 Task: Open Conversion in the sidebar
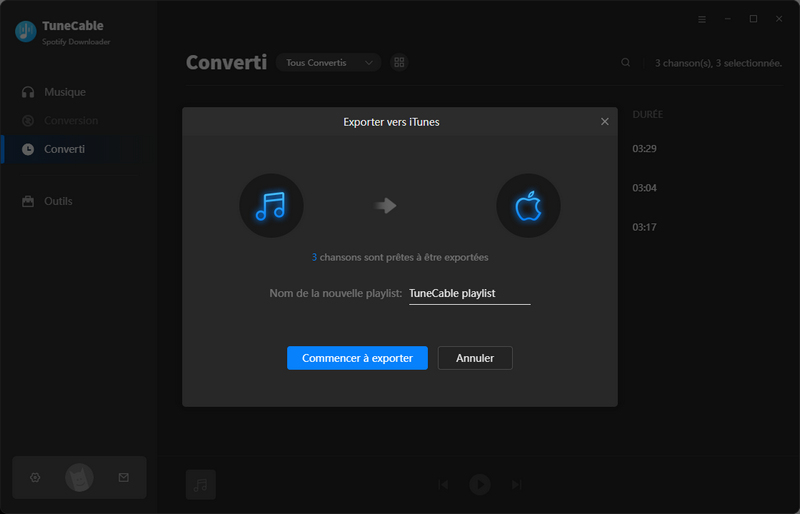click(71, 120)
